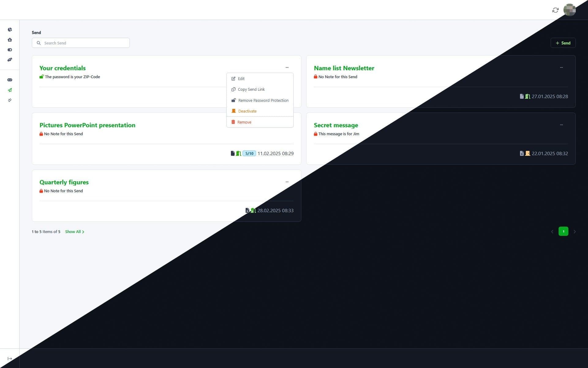The image size is (588, 368).
Task: Choose Deactivate in the context menu
Action: pyautogui.click(x=247, y=111)
